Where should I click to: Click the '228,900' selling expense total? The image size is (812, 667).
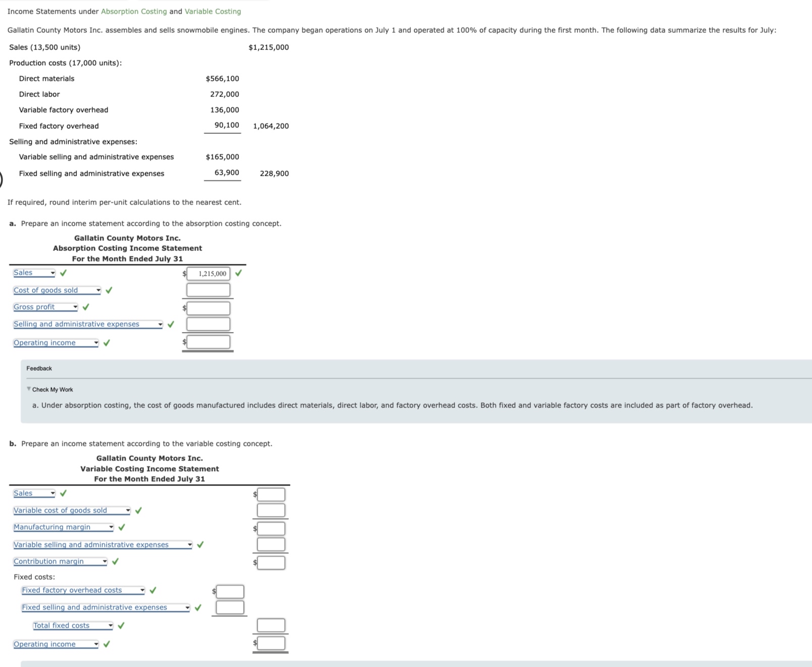pos(275,174)
